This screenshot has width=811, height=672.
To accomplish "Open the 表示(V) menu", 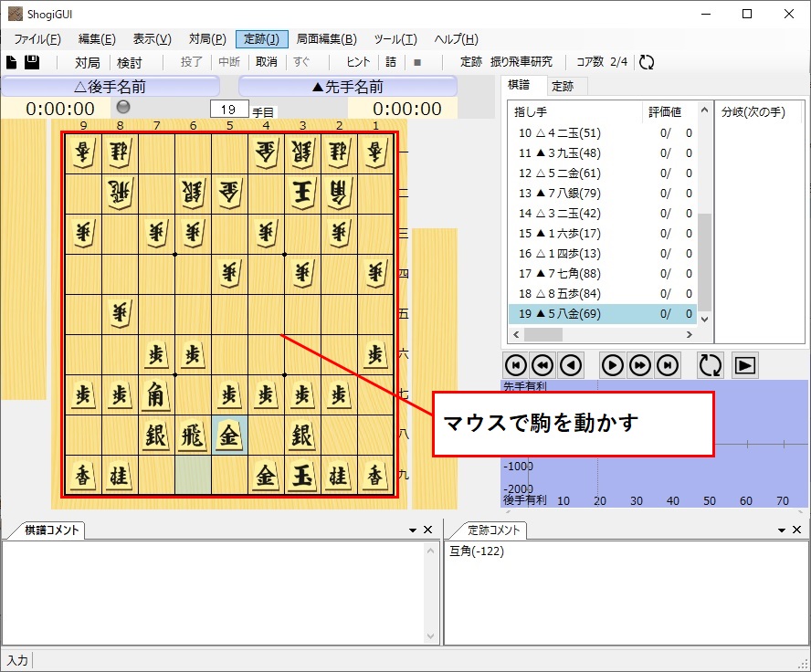I will coord(152,39).
